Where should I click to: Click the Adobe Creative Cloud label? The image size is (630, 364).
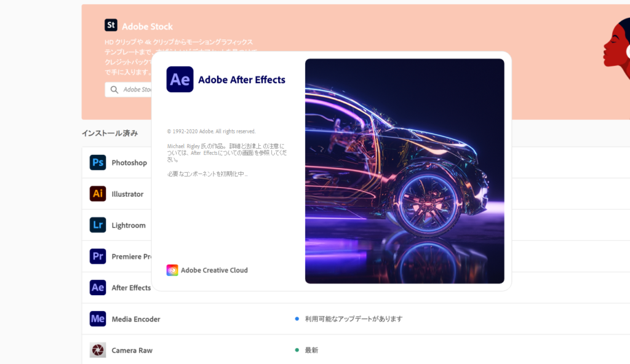point(214,270)
